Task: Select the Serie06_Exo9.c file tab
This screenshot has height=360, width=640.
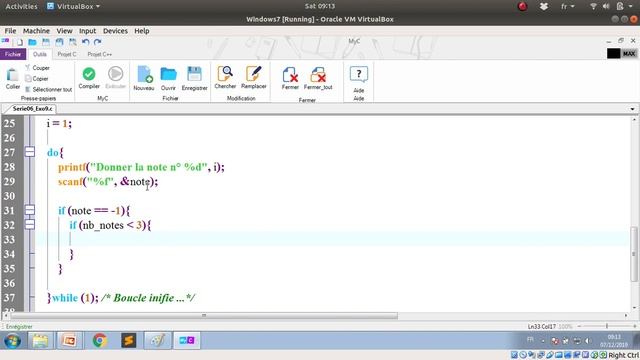Action: (32, 109)
